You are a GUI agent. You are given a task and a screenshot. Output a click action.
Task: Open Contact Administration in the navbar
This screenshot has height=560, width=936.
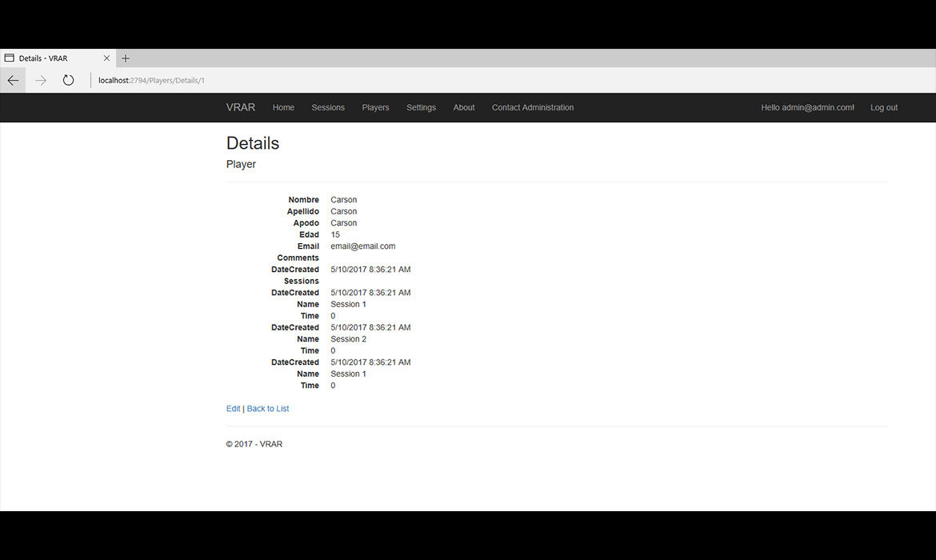pos(532,107)
